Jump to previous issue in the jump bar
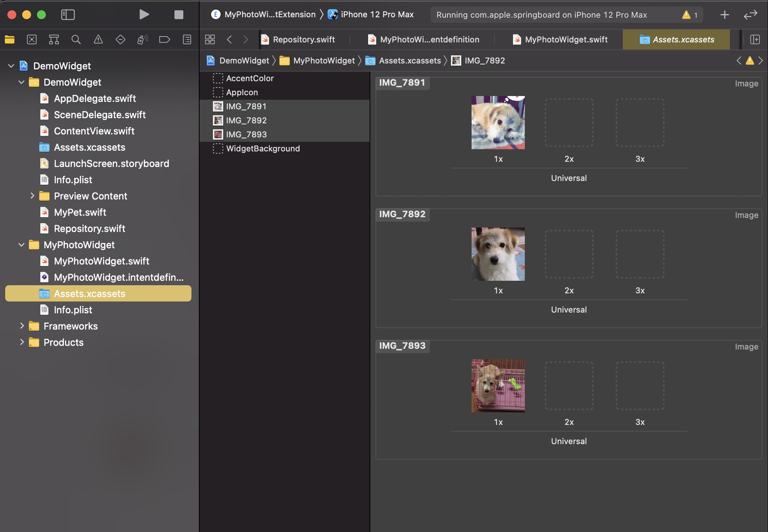Image resolution: width=768 pixels, height=532 pixels. tap(739, 61)
